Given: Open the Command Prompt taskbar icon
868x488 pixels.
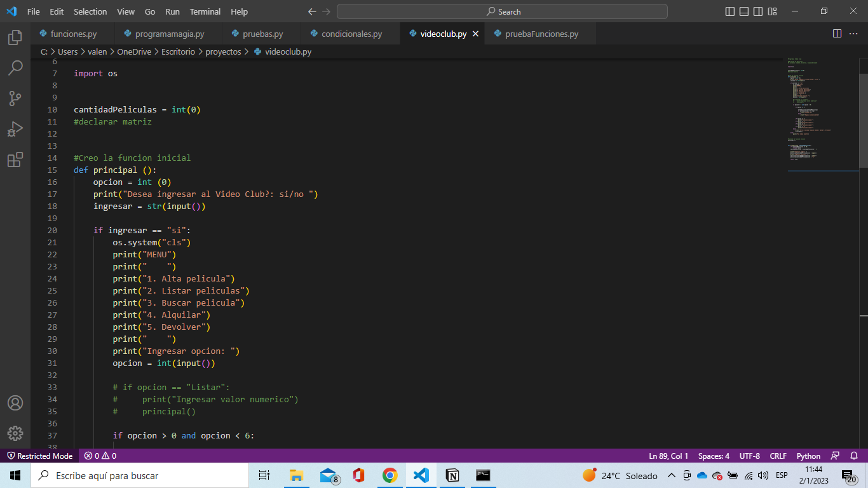Looking at the screenshot, I should [484, 475].
